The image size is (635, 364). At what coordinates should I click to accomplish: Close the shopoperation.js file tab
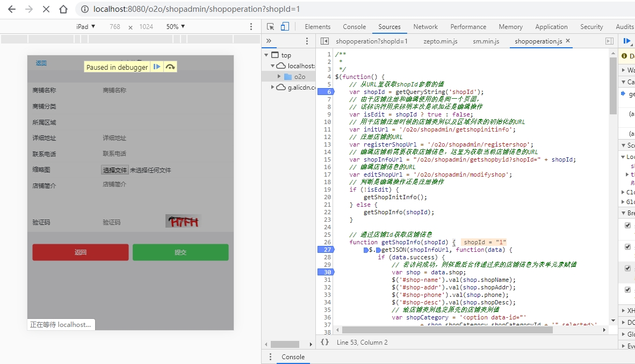[x=568, y=41]
